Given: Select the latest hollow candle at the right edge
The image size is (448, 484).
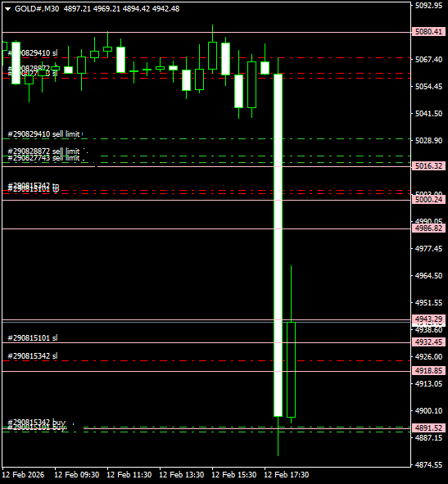Looking at the screenshot, I should click(291, 369).
